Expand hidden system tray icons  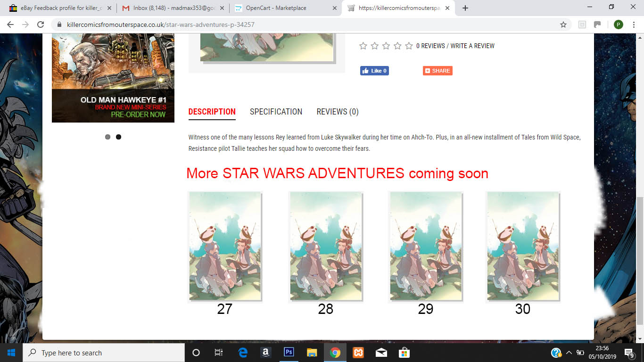pos(569,353)
